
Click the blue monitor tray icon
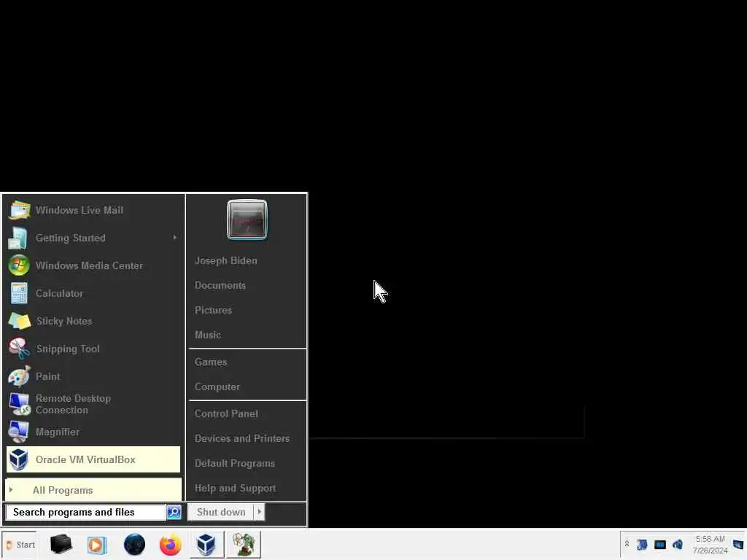[659, 544]
